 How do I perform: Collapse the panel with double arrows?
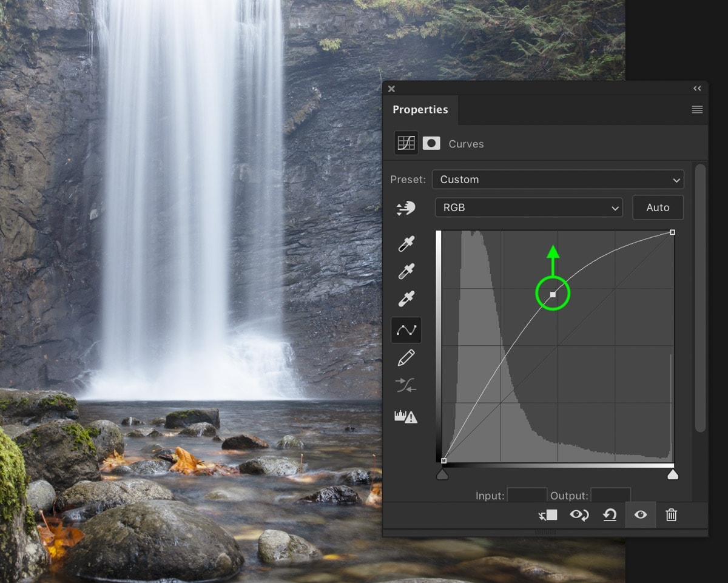pyautogui.click(x=697, y=89)
